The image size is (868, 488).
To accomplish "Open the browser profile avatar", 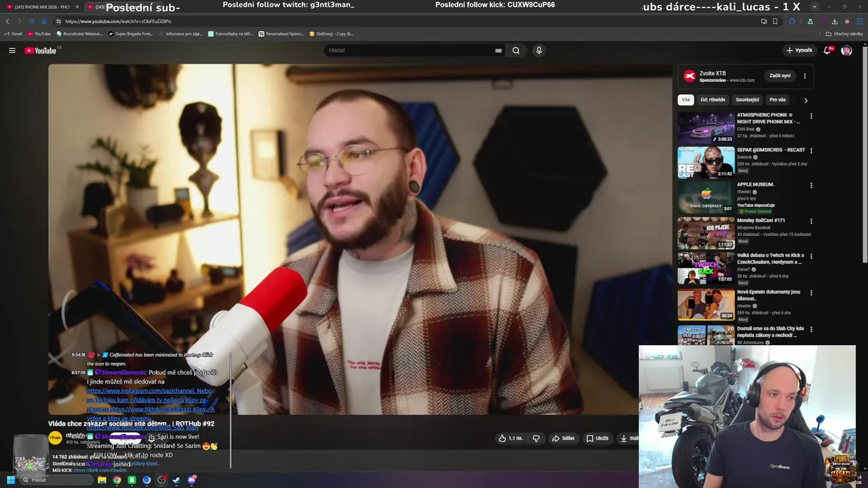I will coord(847,21).
